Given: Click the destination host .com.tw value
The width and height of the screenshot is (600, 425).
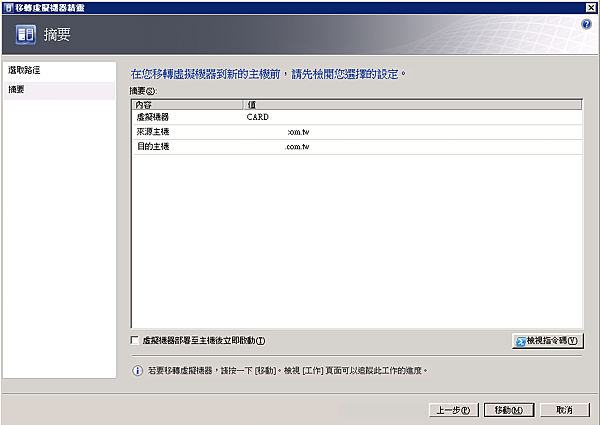Looking at the screenshot, I should [x=297, y=147].
